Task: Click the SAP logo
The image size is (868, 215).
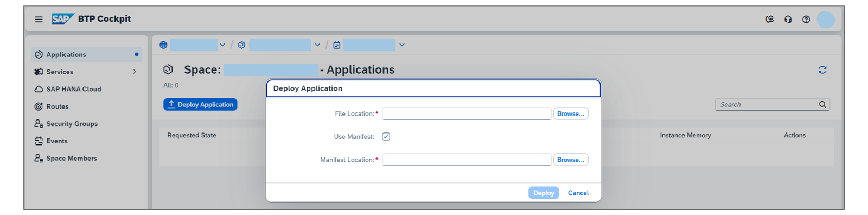Action: [x=62, y=19]
